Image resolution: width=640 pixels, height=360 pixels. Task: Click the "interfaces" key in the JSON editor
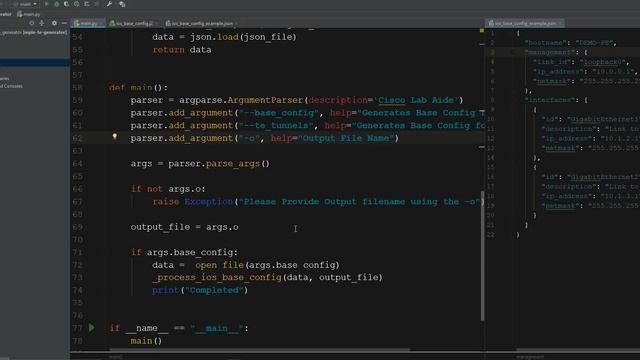click(x=551, y=100)
